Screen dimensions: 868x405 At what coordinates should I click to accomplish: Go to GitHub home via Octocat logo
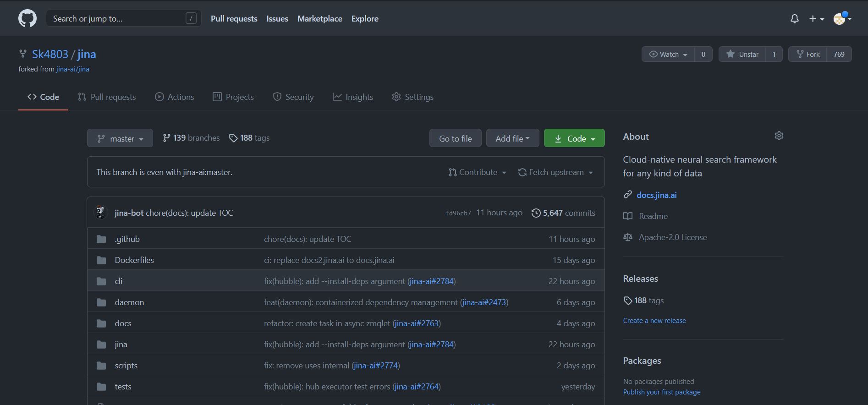(x=27, y=19)
